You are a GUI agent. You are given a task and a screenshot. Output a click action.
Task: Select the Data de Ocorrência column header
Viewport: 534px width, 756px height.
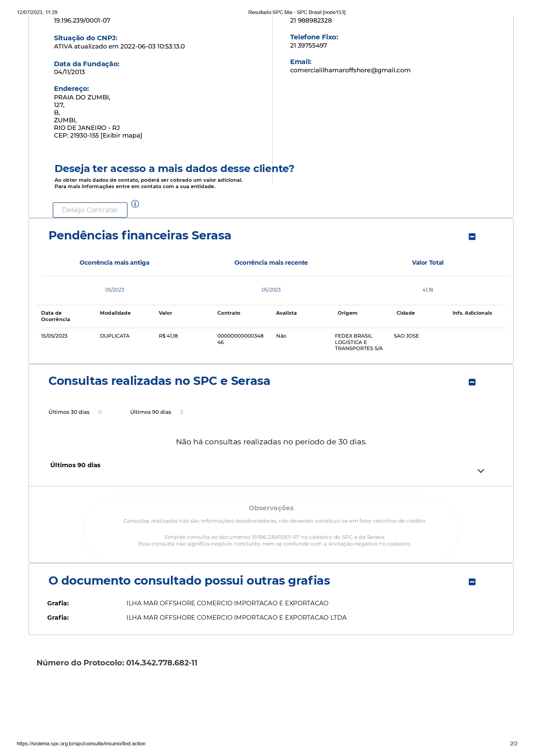pyautogui.click(x=55, y=316)
